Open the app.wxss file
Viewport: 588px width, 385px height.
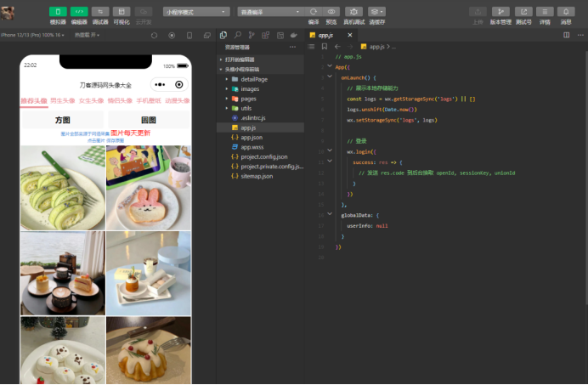click(260, 147)
